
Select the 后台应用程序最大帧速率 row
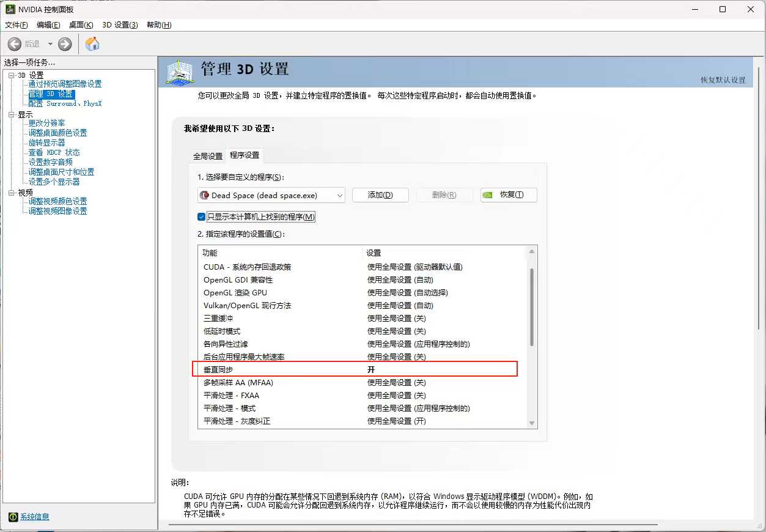[x=362, y=357]
